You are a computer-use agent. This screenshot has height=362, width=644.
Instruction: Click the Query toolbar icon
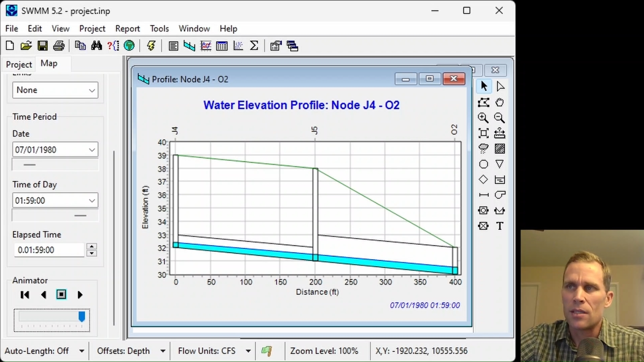point(113,46)
